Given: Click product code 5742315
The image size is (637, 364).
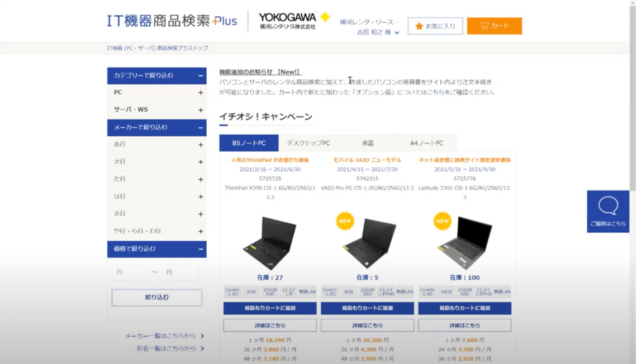Looking at the screenshot, I should tap(367, 179).
